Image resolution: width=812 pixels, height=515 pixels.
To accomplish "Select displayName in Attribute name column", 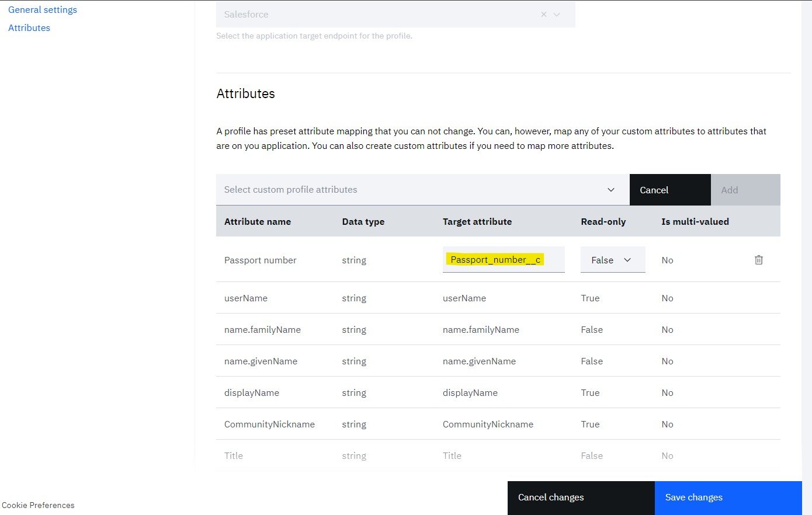I will [252, 393].
